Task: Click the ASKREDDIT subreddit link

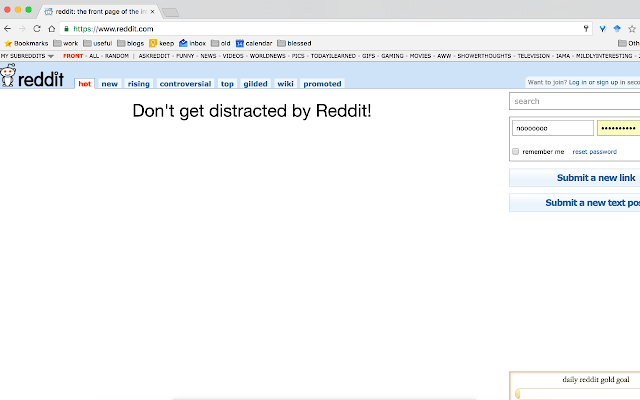Action: [x=155, y=56]
